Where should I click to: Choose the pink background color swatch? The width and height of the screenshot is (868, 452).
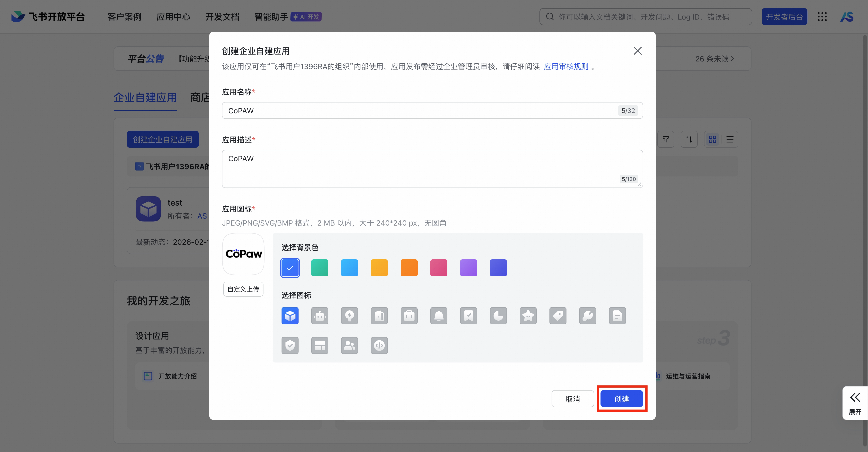pyautogui.click(x=439, y=268)
